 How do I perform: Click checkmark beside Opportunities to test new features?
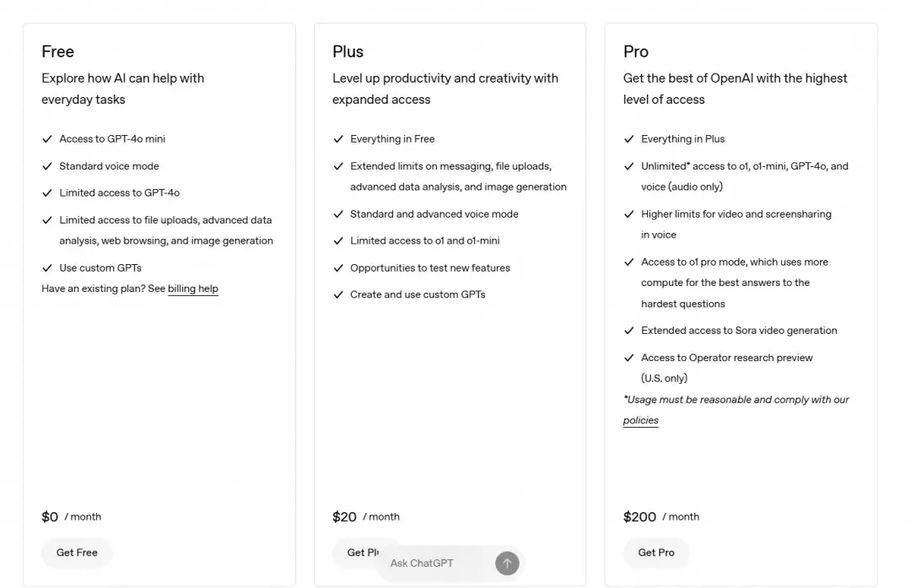338,268
